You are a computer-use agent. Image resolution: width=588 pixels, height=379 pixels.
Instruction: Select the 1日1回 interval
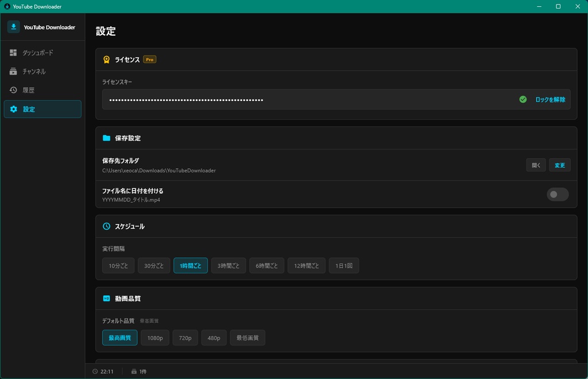coord(344,265)
